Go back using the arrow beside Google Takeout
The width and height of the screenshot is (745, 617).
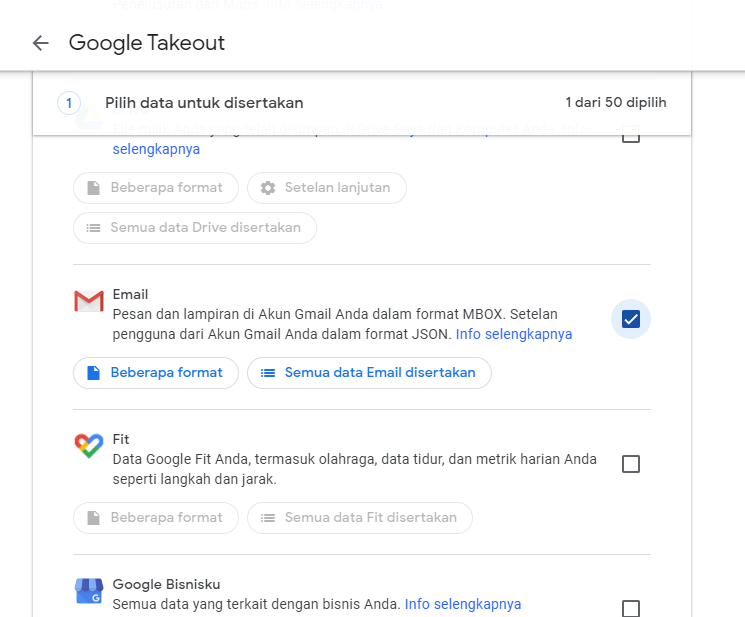pyautogui.click(x=41, y=43)
